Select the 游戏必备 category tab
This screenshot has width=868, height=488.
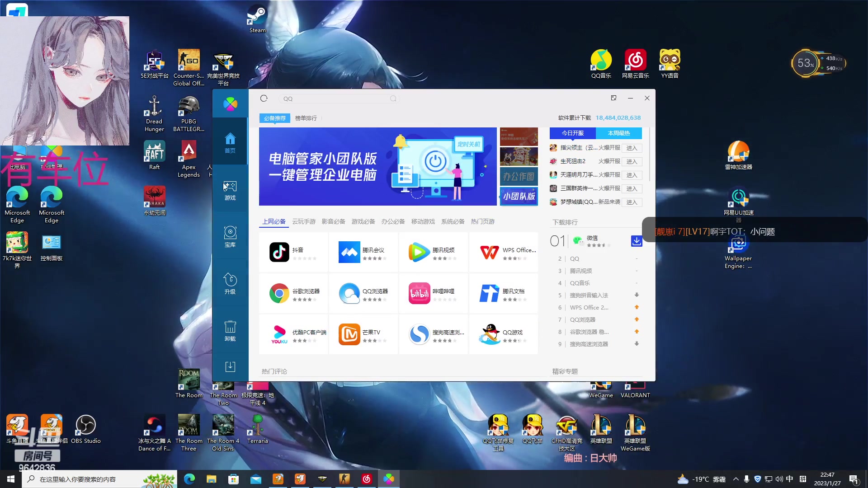tap(363, 221)
